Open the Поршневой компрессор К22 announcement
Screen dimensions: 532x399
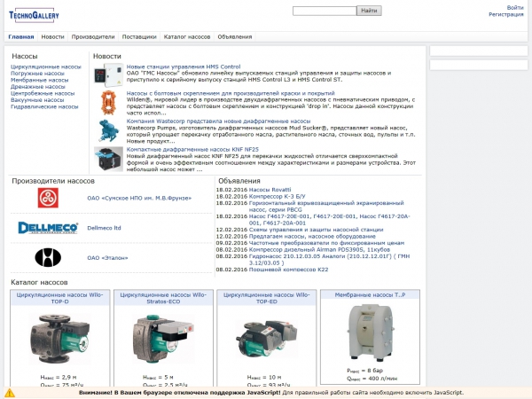(x=288, y=270)
